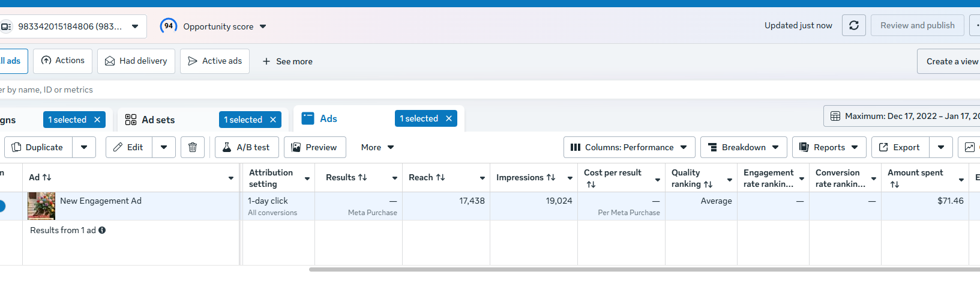Open the Opportunity score dropdown

coord(263,26)
